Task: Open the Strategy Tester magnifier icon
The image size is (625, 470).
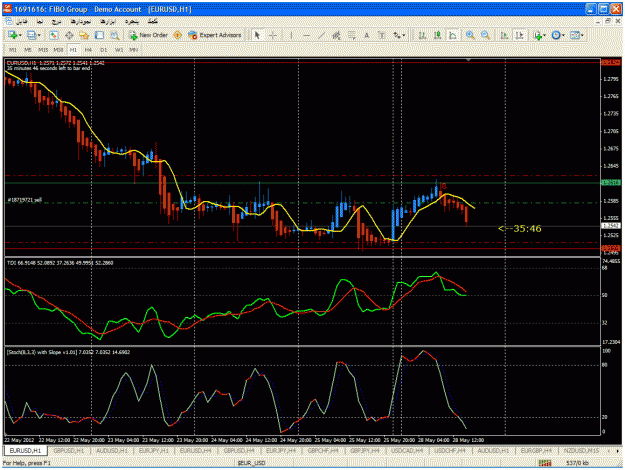Action: click(115, 35)
